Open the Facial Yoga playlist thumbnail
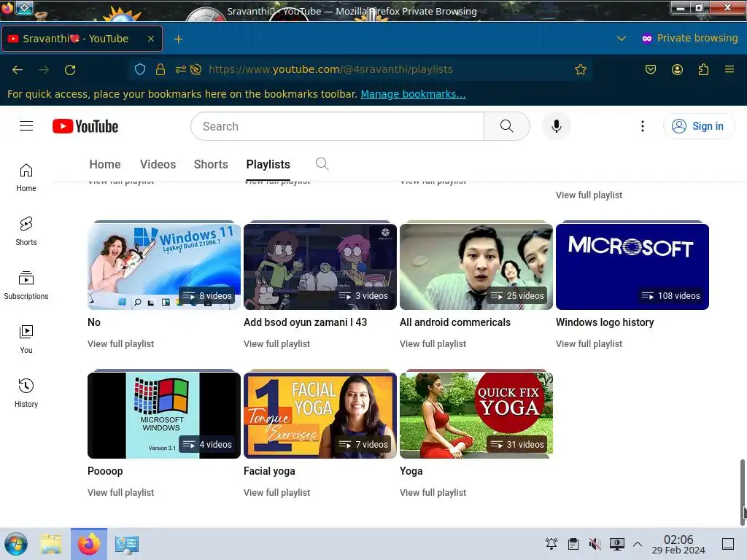Image resolution: width=747 pixels, height=560 pixels. pos(320,415)
